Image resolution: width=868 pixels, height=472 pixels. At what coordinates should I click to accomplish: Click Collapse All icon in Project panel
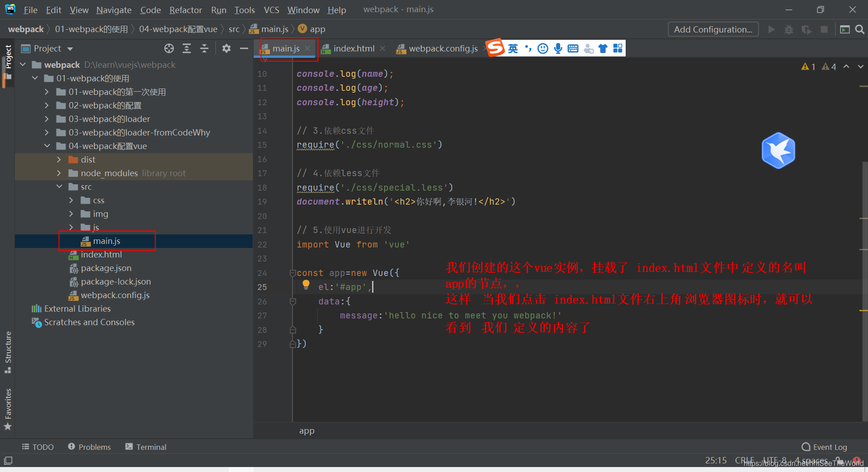pos(204,48)
